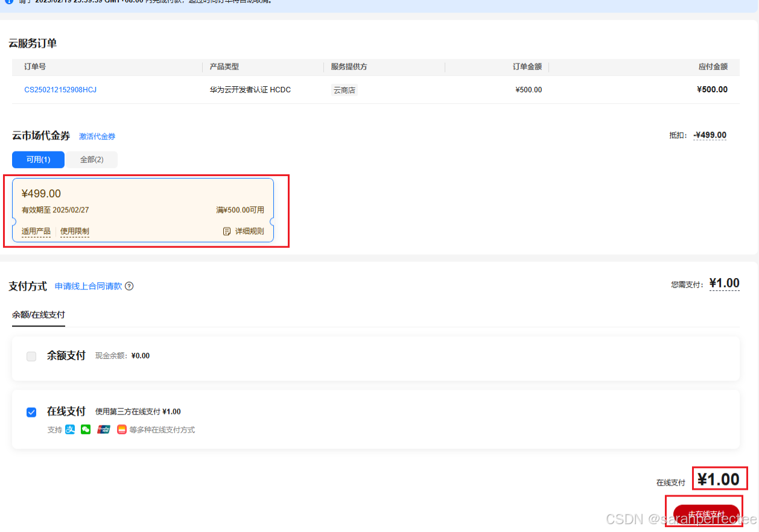The image size is (759, 532).
Task: View 使用限制 on the voucher
Action: pos(75,231)
